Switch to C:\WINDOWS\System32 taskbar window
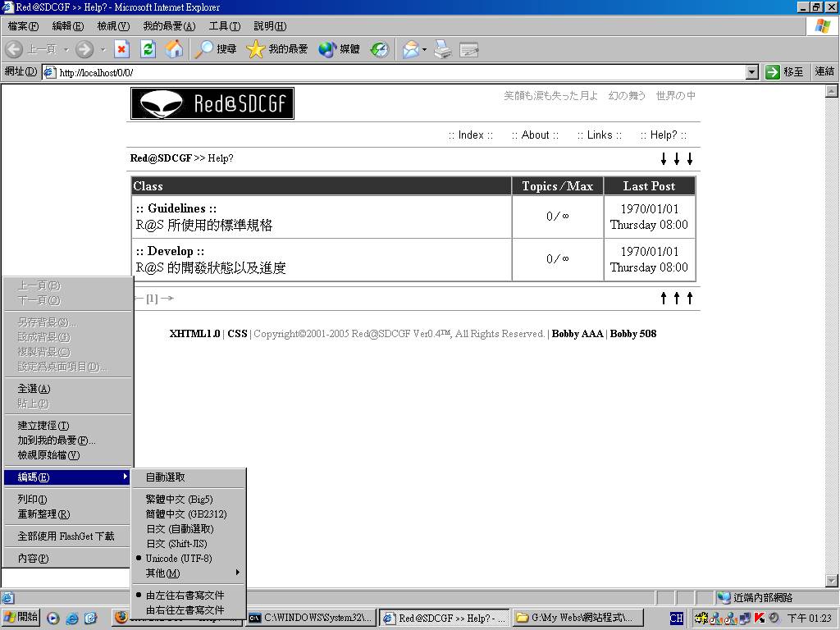Image resolution: width=840 pixels, height=630 pixels. [311, 618]
